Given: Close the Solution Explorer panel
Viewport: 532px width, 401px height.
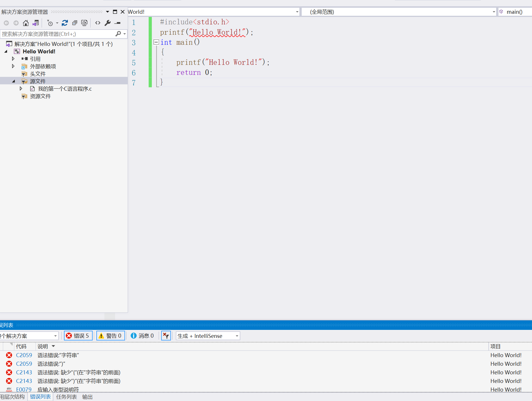Looking at the screenshot, I should (x=122, y=12).
